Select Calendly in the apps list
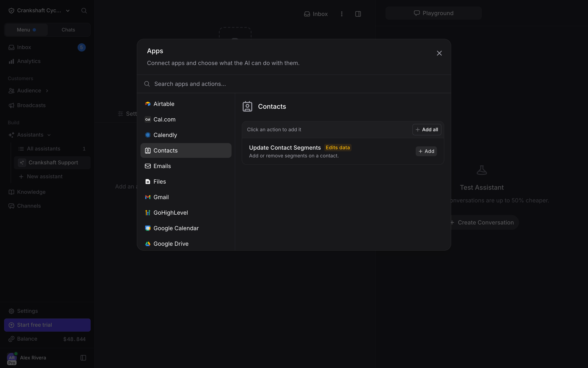Screen dimensions: 588x368 tap(186, 135)
